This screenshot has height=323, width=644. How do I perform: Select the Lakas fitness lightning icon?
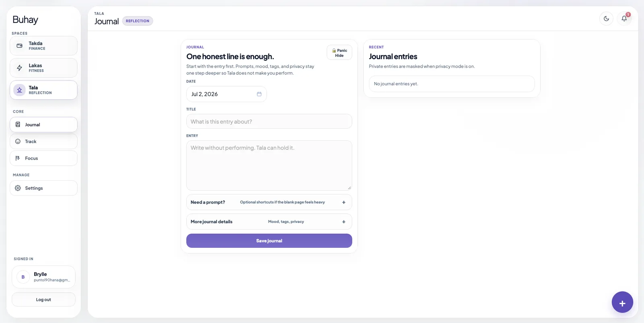coord(19,68)
